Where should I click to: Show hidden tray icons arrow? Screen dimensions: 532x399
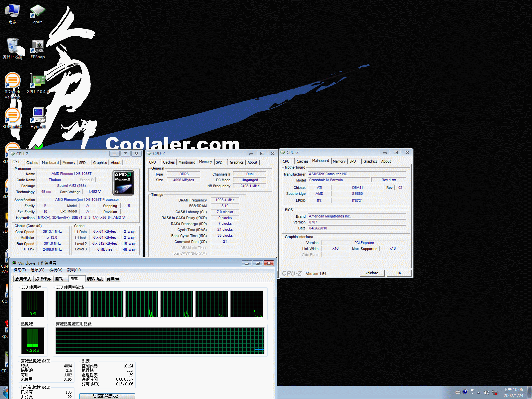(x=478, y=393)
